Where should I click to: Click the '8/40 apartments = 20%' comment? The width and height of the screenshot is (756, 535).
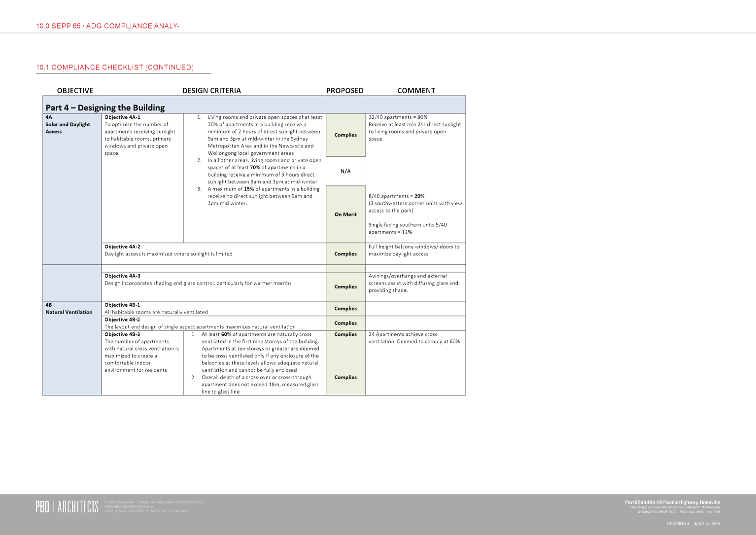pyautogui.click(x=397, y=196)
